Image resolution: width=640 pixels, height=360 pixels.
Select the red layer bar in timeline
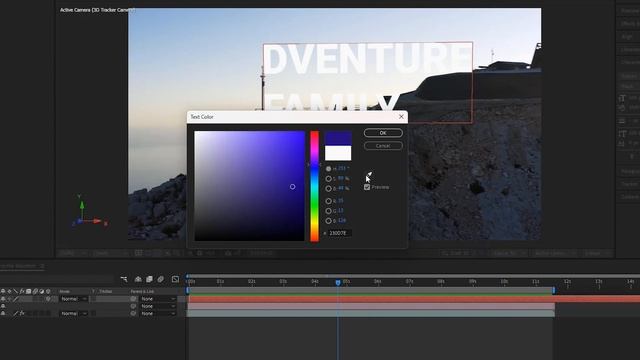(413, 299)
